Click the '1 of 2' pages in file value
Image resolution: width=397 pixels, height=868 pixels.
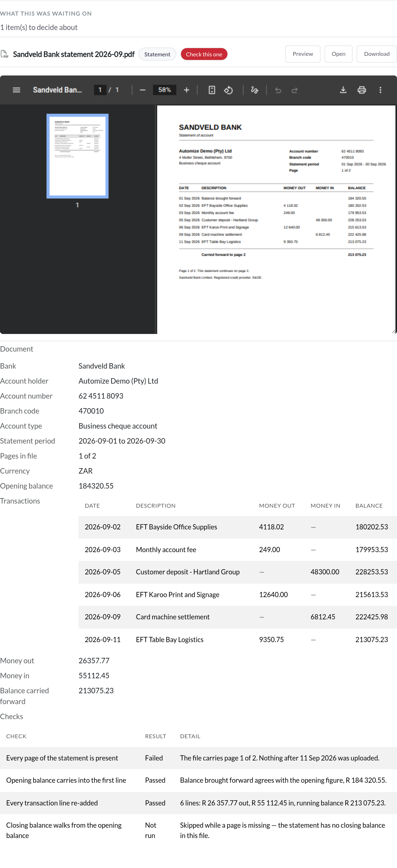pos(87,456)
